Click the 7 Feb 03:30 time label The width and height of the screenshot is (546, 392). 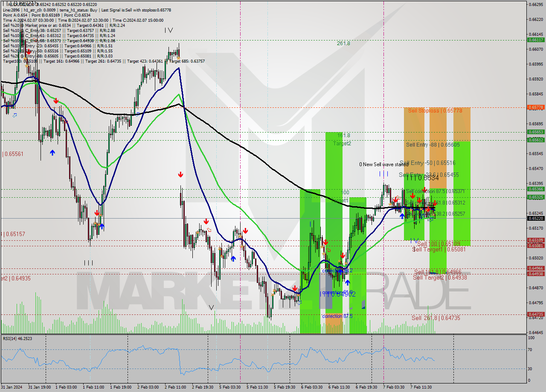pos(394,387)
